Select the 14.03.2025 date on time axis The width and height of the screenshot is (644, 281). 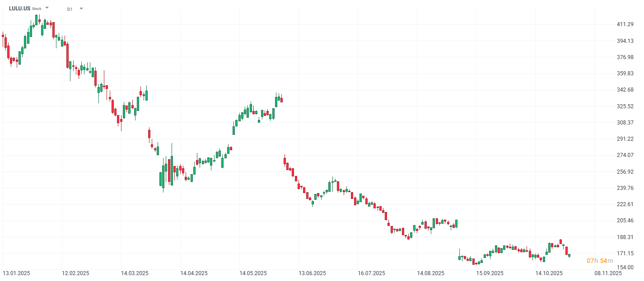[135, 273]
